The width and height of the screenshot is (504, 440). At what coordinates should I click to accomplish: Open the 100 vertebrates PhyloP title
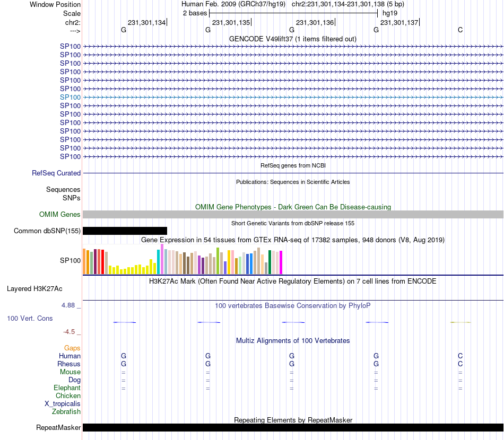(x=293, y=306)
